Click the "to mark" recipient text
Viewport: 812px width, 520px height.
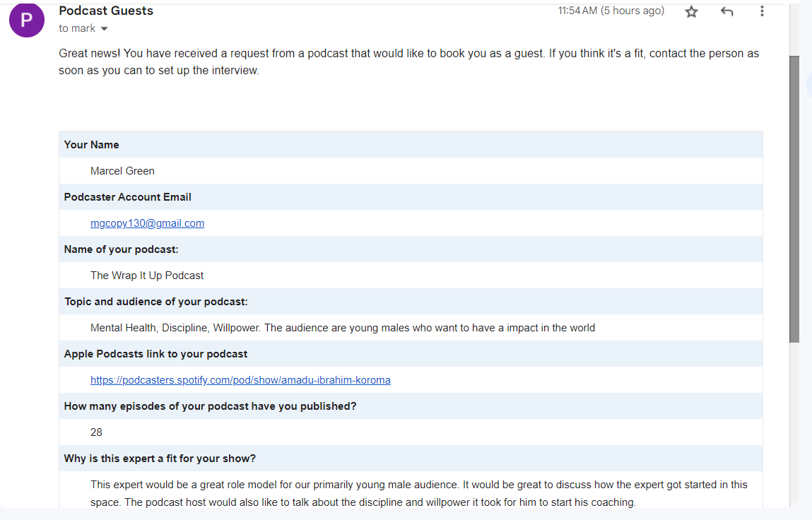point(77,28)
